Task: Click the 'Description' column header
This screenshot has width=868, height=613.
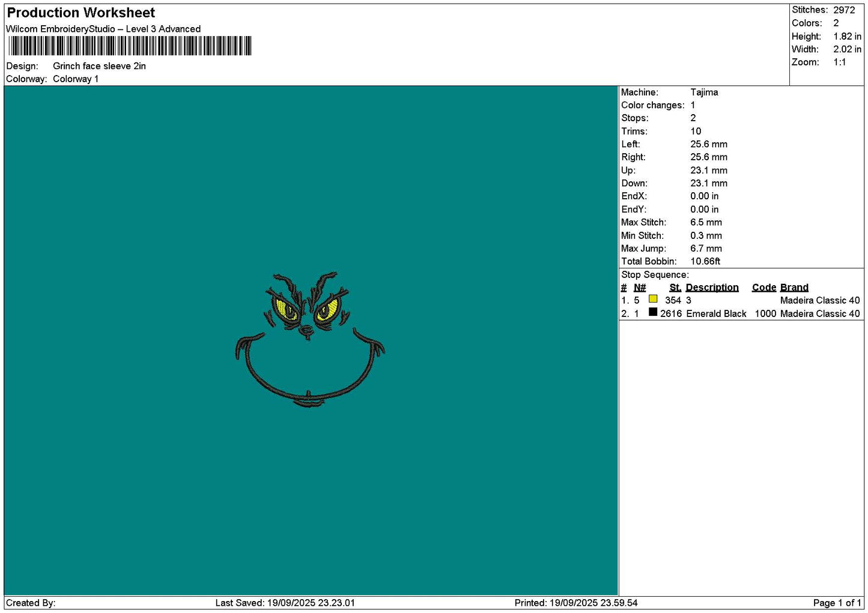Action: [712, 288]
